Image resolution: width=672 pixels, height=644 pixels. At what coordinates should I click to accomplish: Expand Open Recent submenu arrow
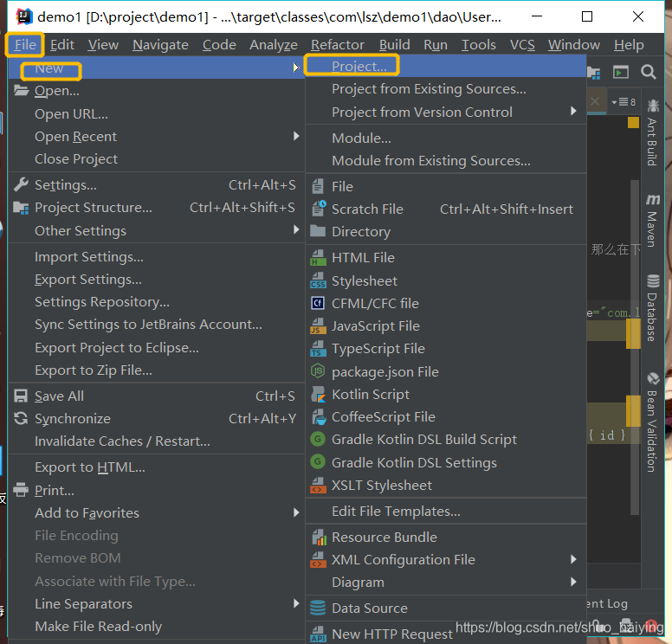(295, 136)
